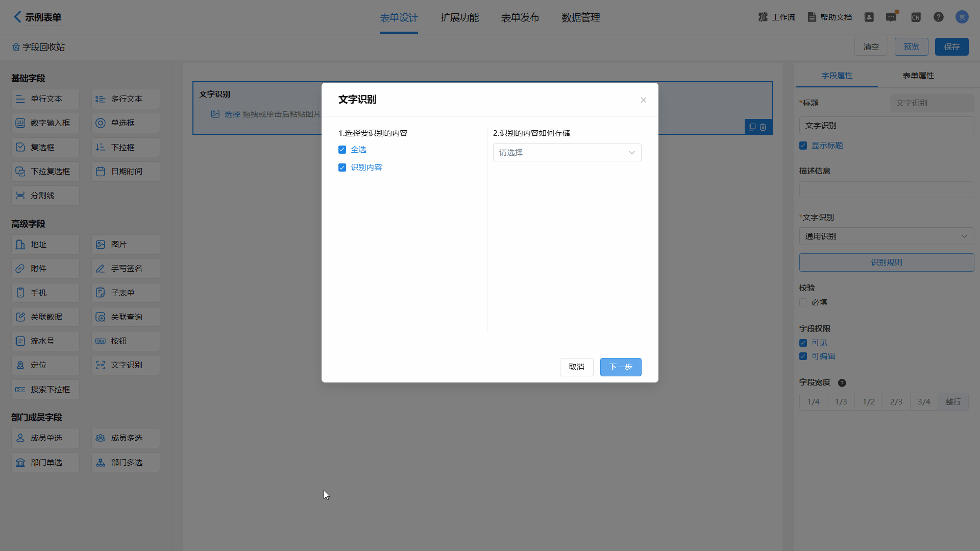Click the copy field icon on the form field
This screenshot has width=980, height=551.
tap(752, 127)
